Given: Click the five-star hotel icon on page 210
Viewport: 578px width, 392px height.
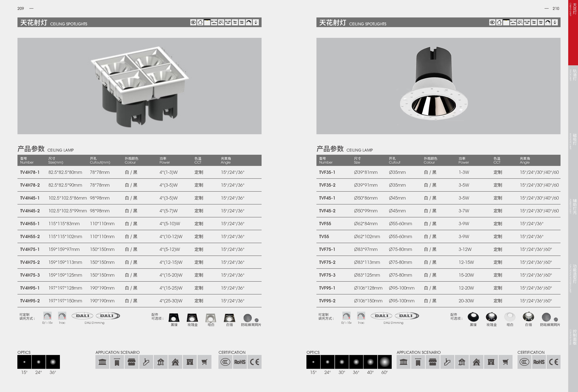Looking at the screenshot, I should (418, 362).
